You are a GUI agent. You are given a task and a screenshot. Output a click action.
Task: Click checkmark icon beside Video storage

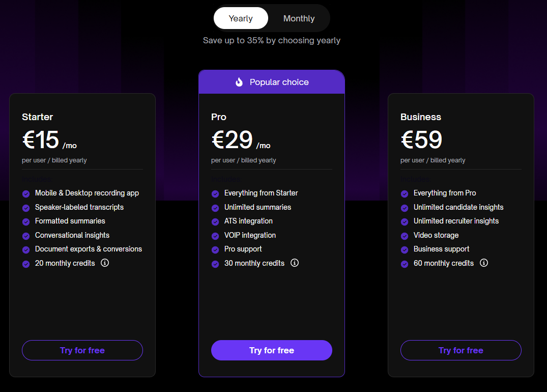(404, 236)
